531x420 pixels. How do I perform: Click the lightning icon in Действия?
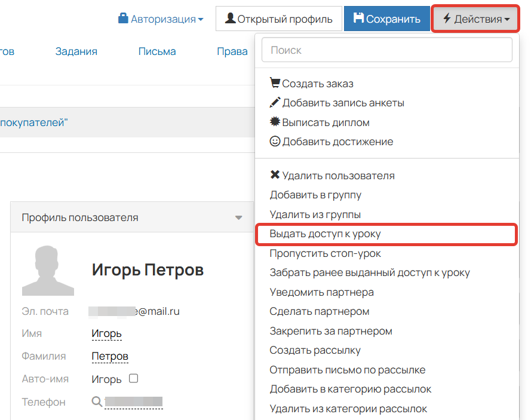pyautogui.click(x=447, y=18)
